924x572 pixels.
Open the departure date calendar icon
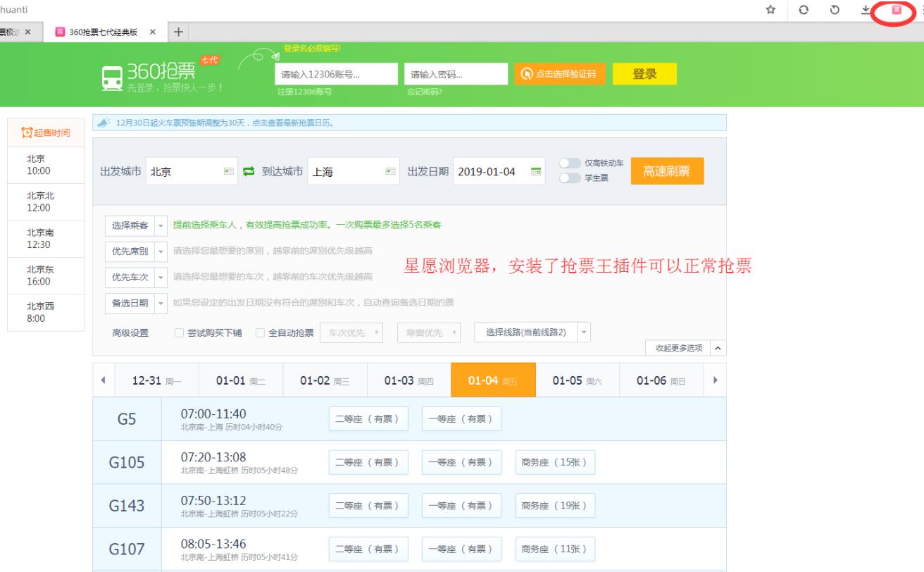pyautogui.click(x=536, y=172)
